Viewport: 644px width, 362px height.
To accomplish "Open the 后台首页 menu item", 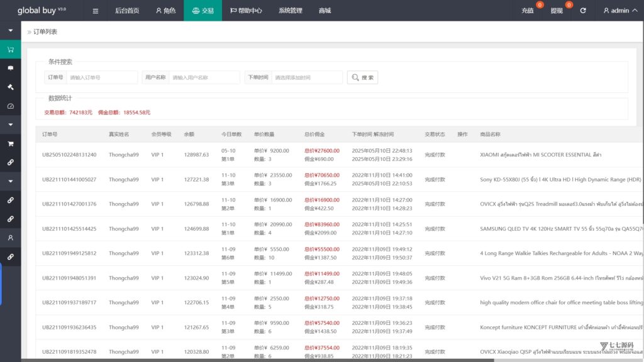I will point(127,11).
